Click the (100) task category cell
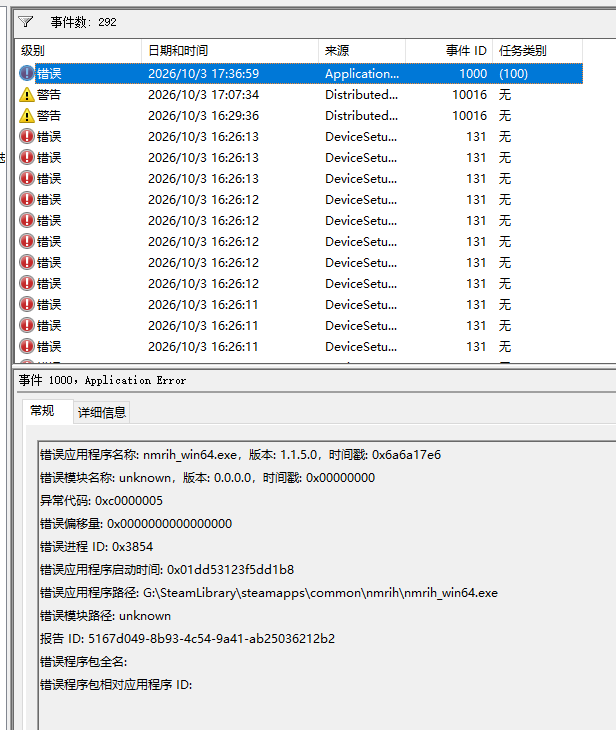This screenshot has height=730, width=616. 514,74
